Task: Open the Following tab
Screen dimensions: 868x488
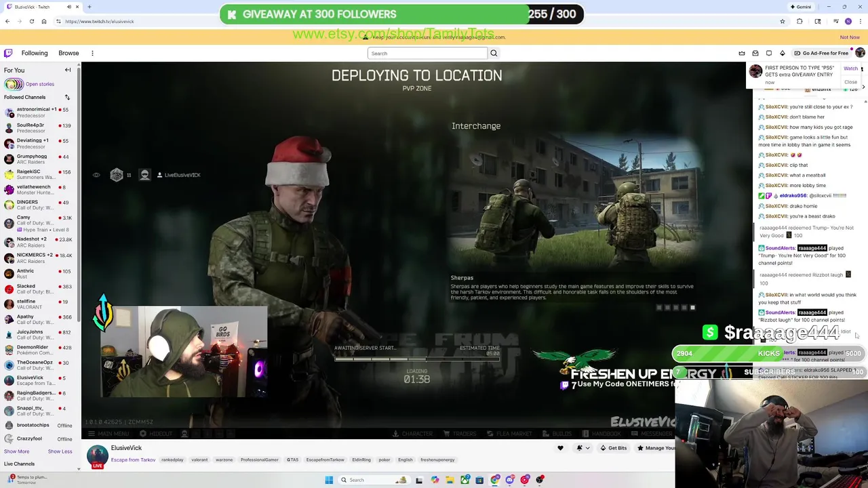Action: [35, 53]
